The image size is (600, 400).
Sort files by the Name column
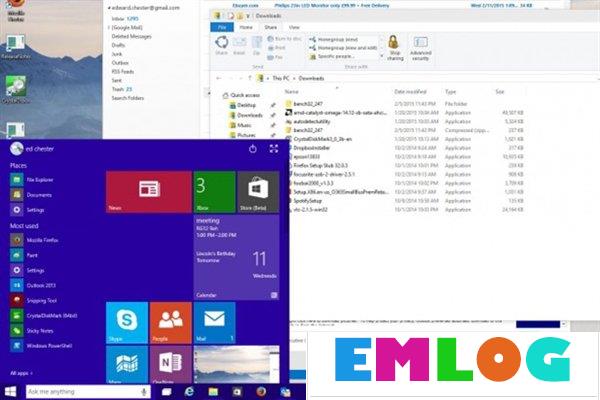tap(291, 91)
